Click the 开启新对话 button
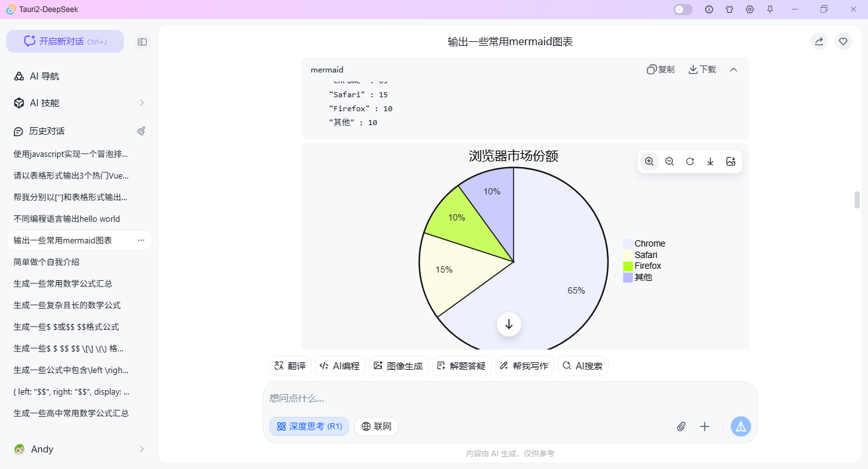 [65, 41]
